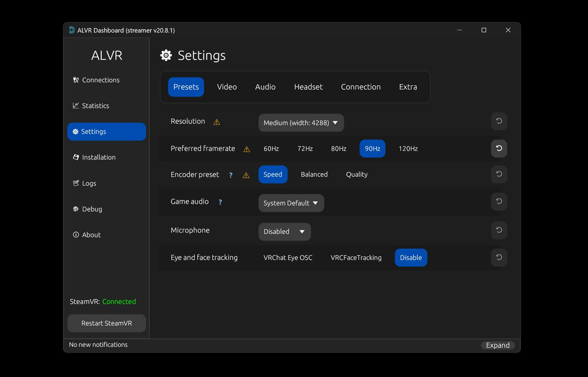This screenshot has width=588, height=377.
Task: Expand the notifications bar
Action: (497, 345)
